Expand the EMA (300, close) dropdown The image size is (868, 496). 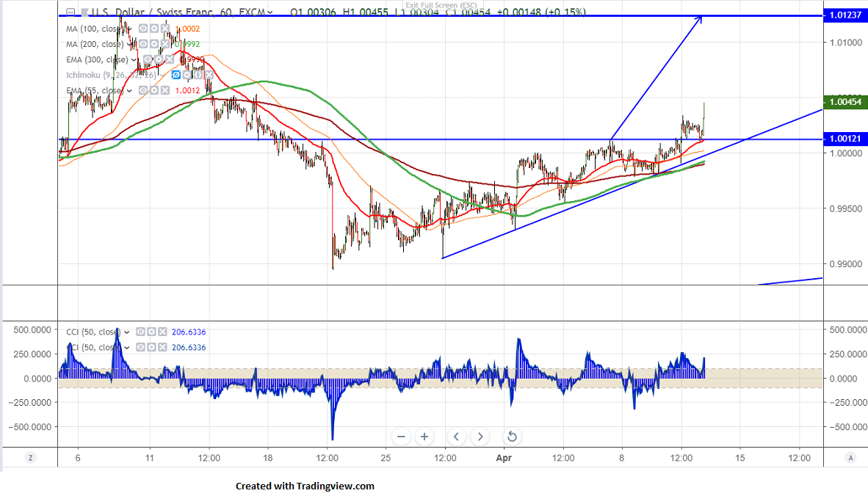pos(134,59)
